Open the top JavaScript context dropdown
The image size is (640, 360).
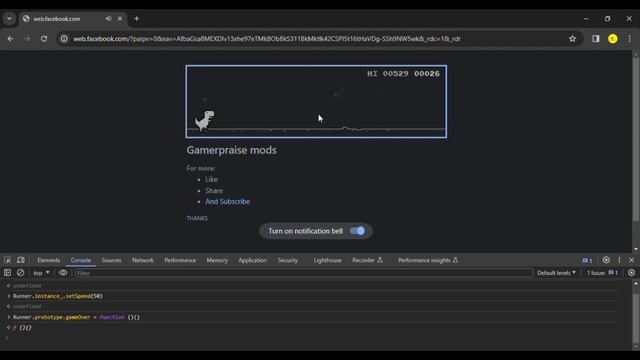[41, 273]
